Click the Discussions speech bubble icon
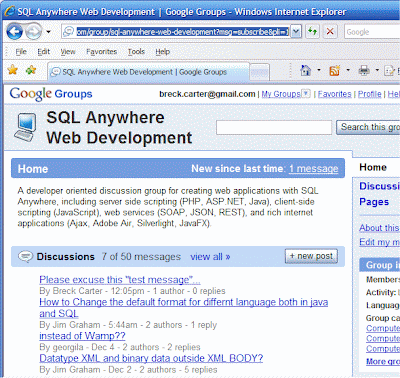 pyautogui.click(x=25, y=256)
